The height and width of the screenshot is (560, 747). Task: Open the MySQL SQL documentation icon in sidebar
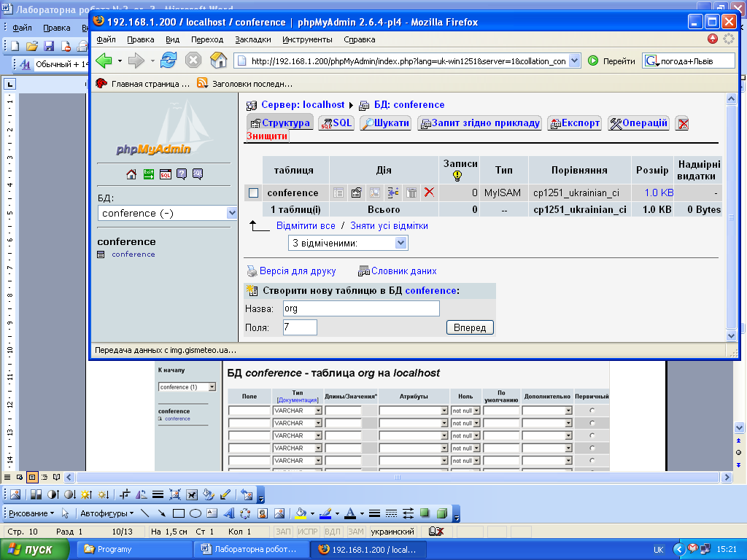pos(198,174)
